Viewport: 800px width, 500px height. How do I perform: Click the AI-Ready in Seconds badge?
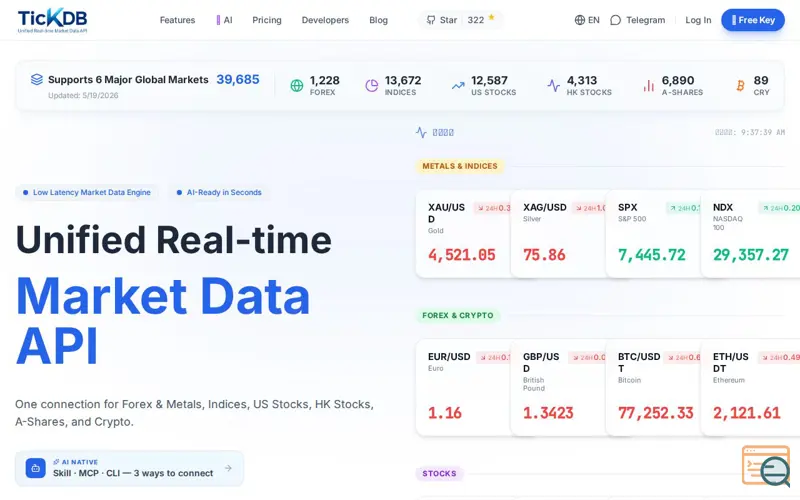point(219,192)
